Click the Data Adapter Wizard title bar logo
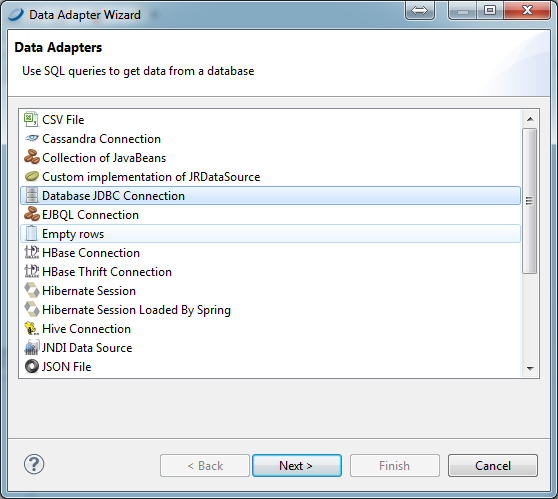The height and width of the screenshot is (499, 558). pyautogui.click(x=16, y=15)
